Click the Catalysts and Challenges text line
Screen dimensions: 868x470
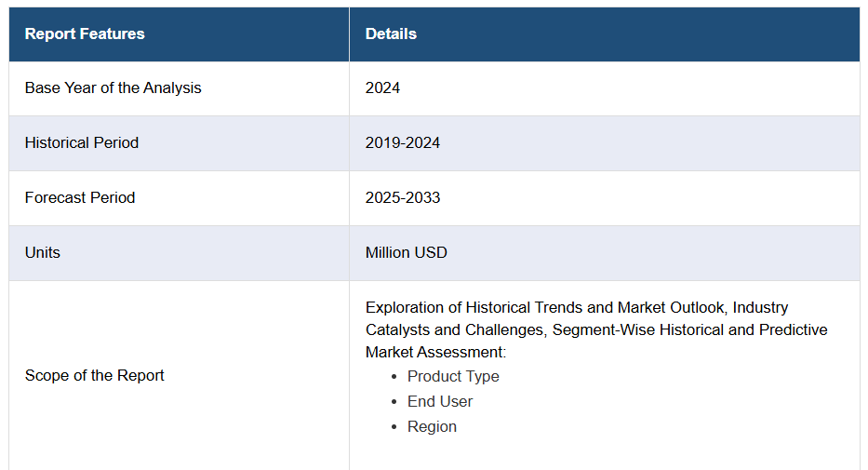click(596, 330)
